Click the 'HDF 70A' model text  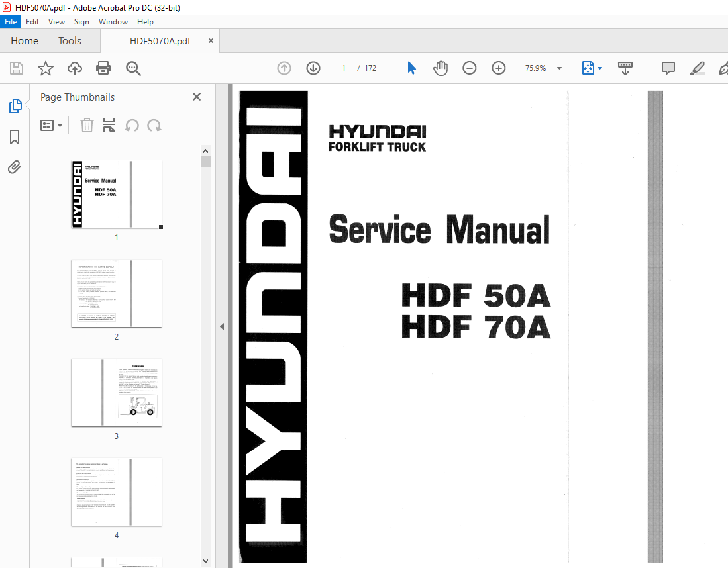point(476,326)
